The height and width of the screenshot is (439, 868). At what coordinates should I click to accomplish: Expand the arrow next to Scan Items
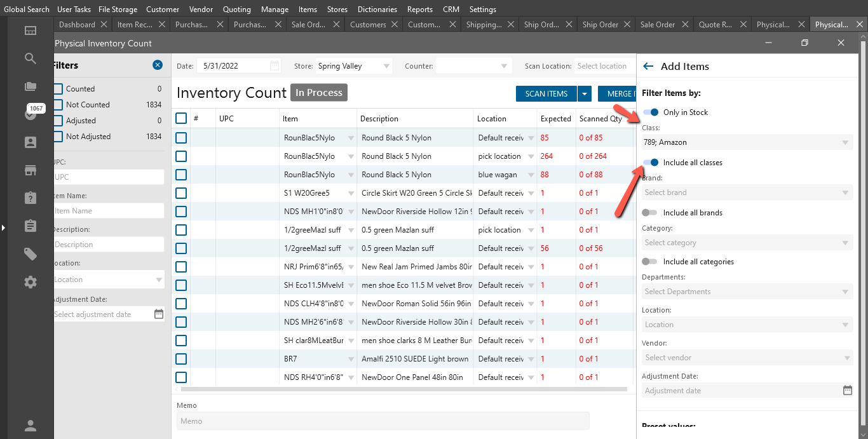(x=585, y=94)
